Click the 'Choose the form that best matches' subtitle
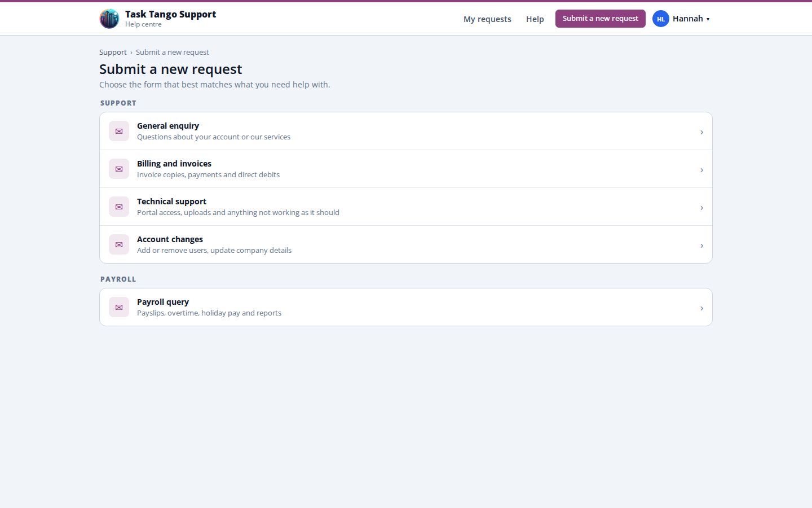Screen dimensions: 812x508 [x=214, y=85]
